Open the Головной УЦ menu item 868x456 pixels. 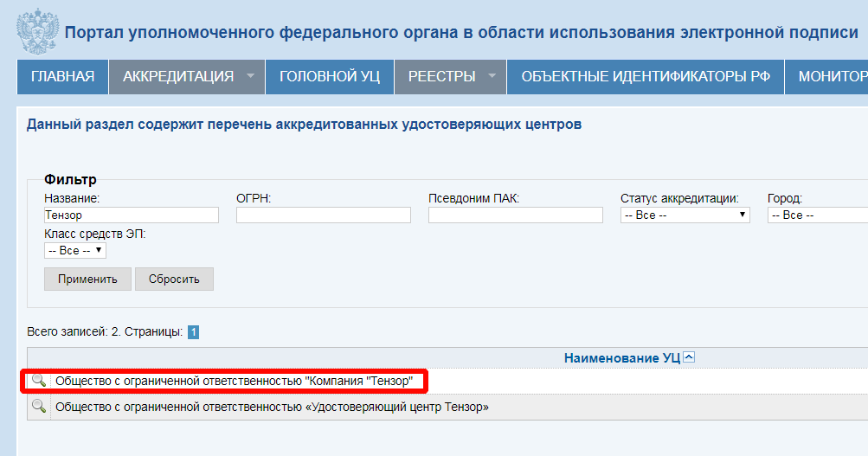329,76
